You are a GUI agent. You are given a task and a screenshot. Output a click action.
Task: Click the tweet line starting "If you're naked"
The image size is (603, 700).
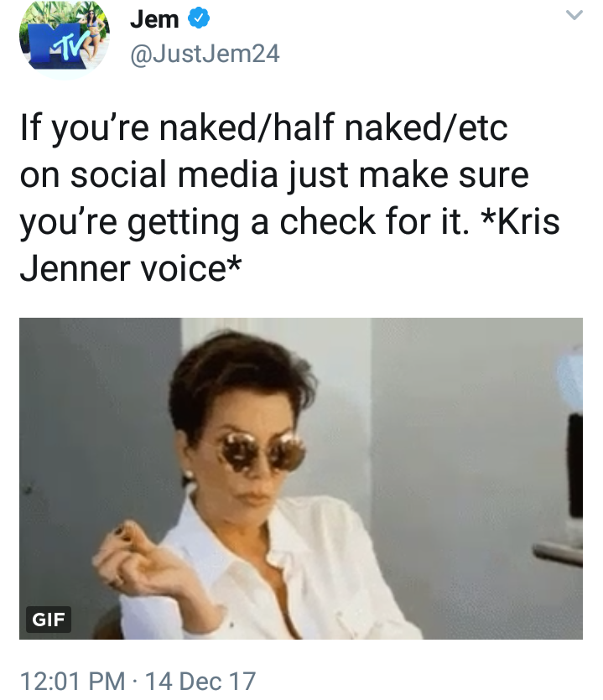tap(264, 127)
